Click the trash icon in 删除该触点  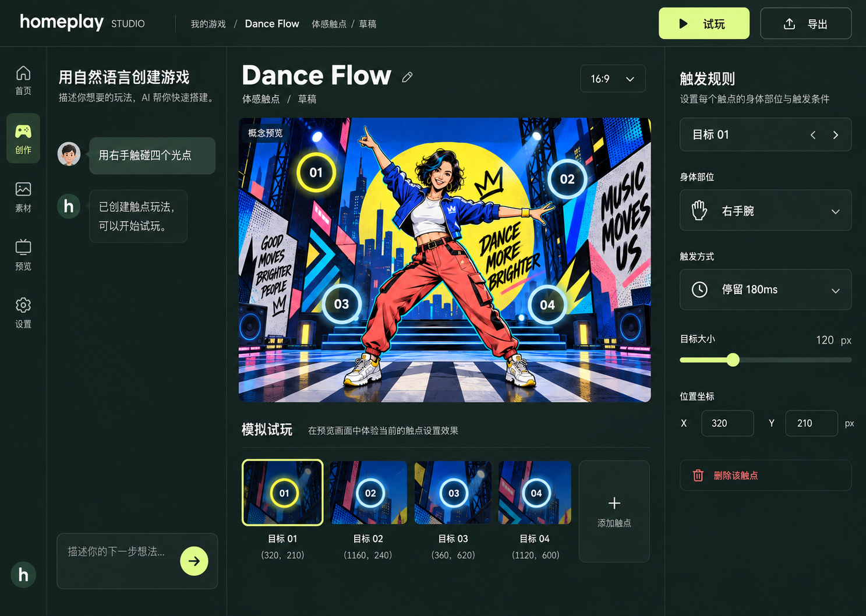[698, 475]
